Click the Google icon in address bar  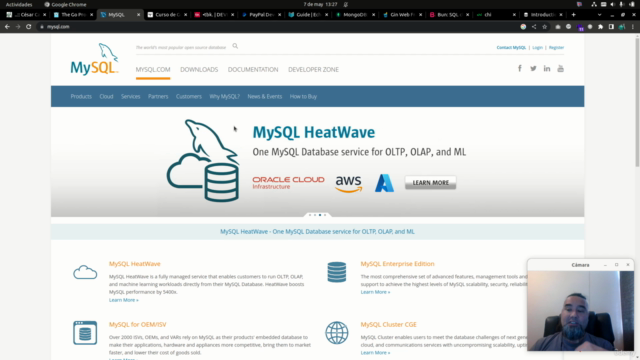523,27
